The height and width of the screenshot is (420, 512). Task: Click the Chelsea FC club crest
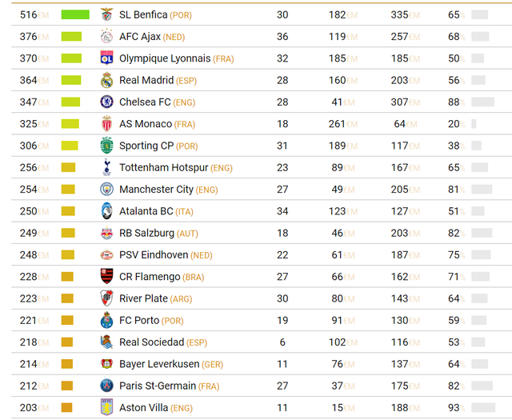point(106,102)
